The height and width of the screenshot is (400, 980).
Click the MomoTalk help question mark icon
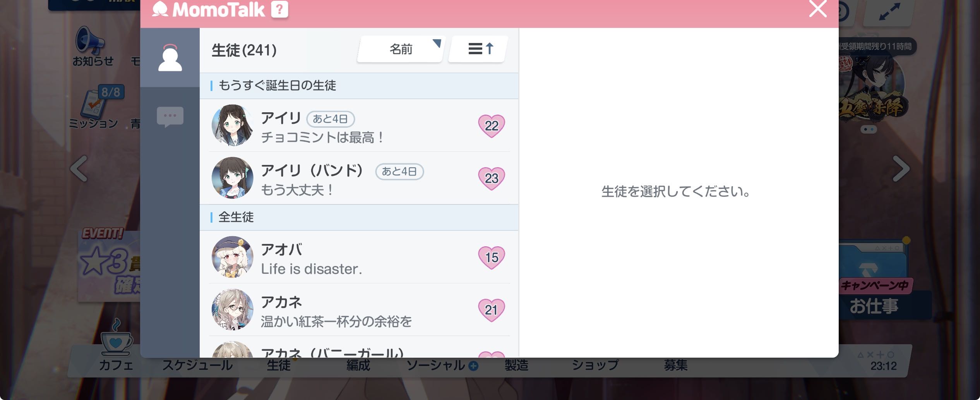(x=279, y=9)
